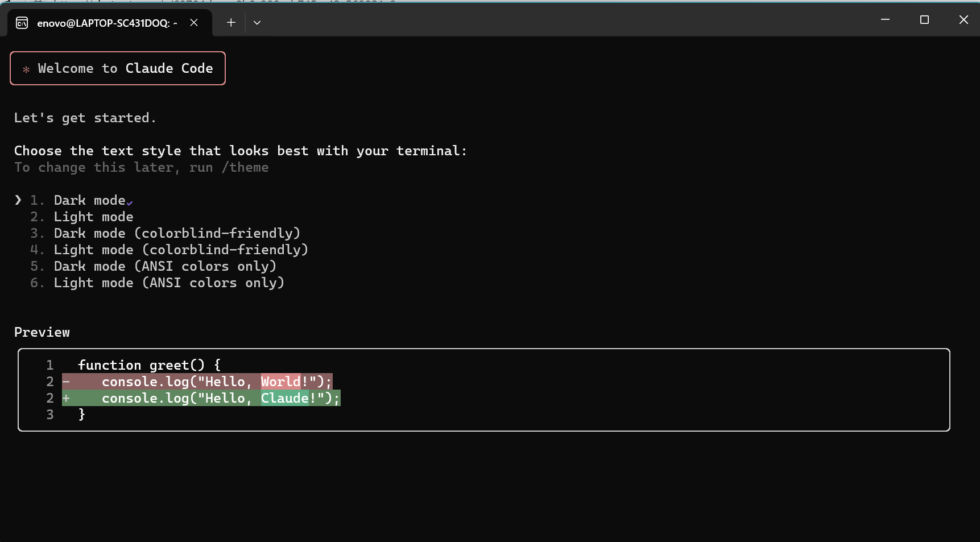The image size is (980, 542).
Task: Click the red highlighted word World
Action: click(280, 382)
